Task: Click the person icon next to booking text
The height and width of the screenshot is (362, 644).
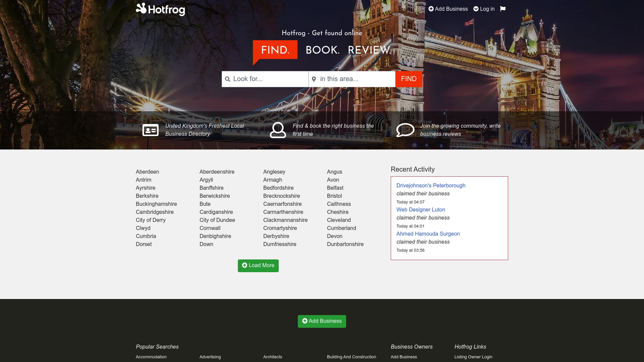Action: click(x=278, y=130)
